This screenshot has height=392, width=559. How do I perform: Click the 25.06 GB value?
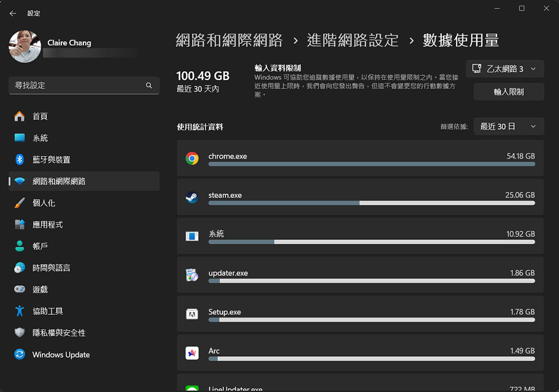[x=520, y=195]
